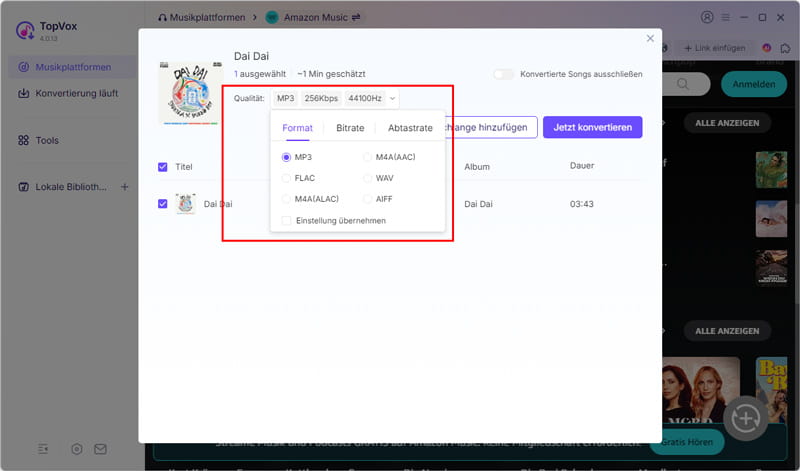Close the Dai Dai conversion dialog
This screenshot has height=471, width=800.
pos(650,38)
